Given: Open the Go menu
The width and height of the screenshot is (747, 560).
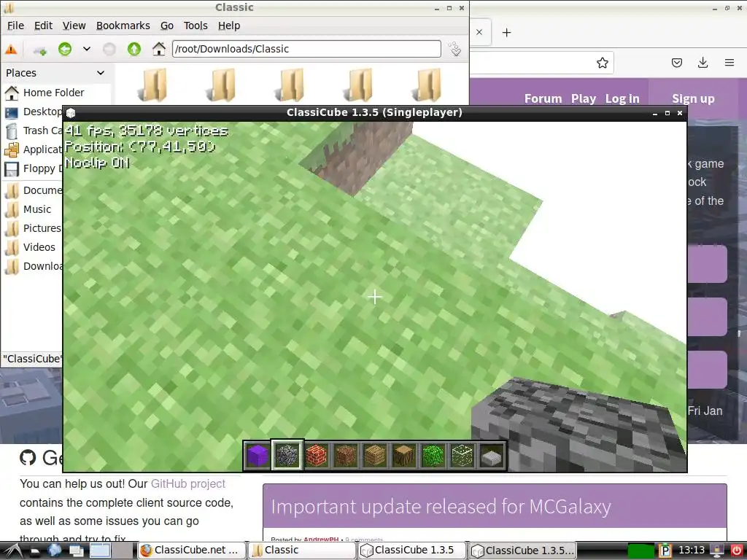Looking at the screenshot, I should pyautogui.click(x=167, y=26).
